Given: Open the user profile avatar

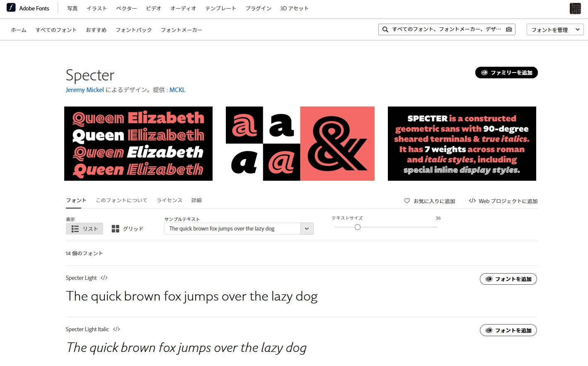Looking at the screenshot, I should [x=575, y=8].
